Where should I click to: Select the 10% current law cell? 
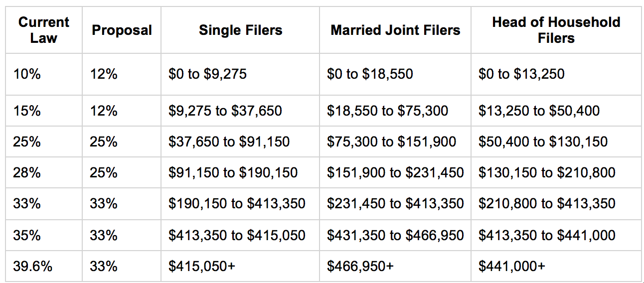[44, 74]
